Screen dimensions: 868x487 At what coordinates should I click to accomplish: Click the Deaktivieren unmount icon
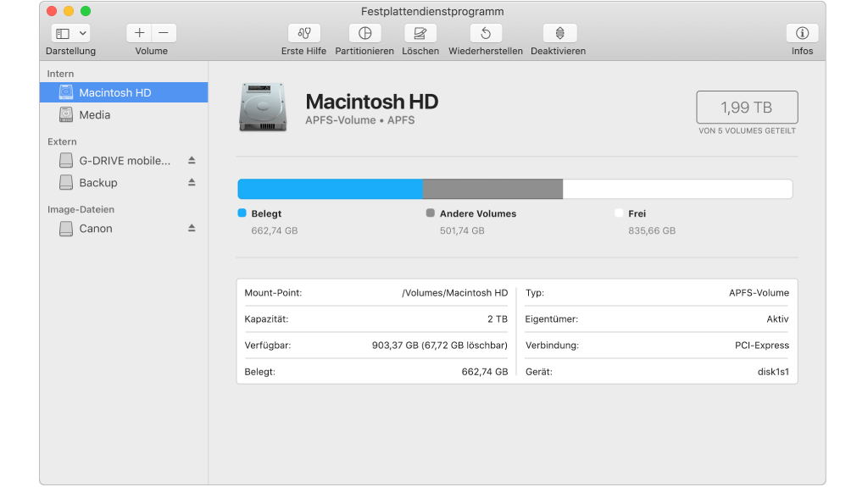[x=559, y=33]
